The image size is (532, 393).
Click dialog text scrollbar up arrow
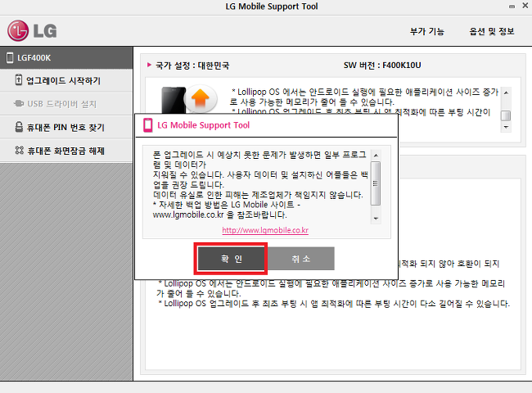tap(376, 156)
